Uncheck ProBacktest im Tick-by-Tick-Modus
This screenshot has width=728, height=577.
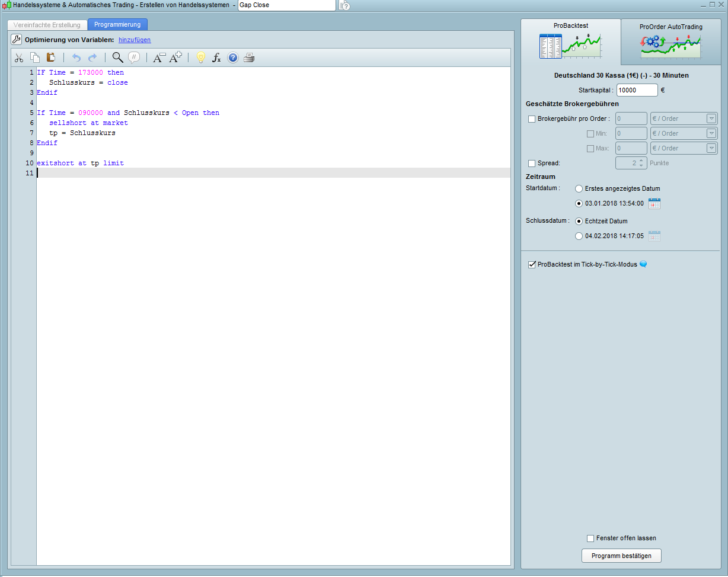click(x=532, y=264)
